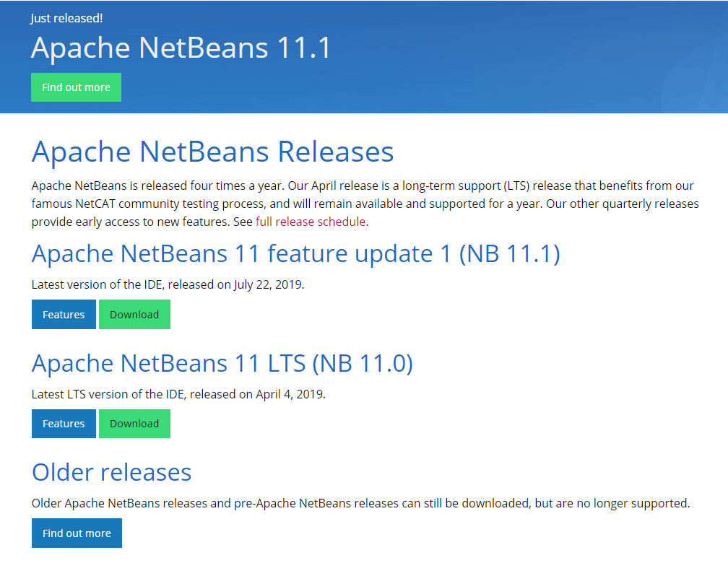View Features for NetBeans 11 LTS
This screenshot has height=563, width=728.
[64, 424]
